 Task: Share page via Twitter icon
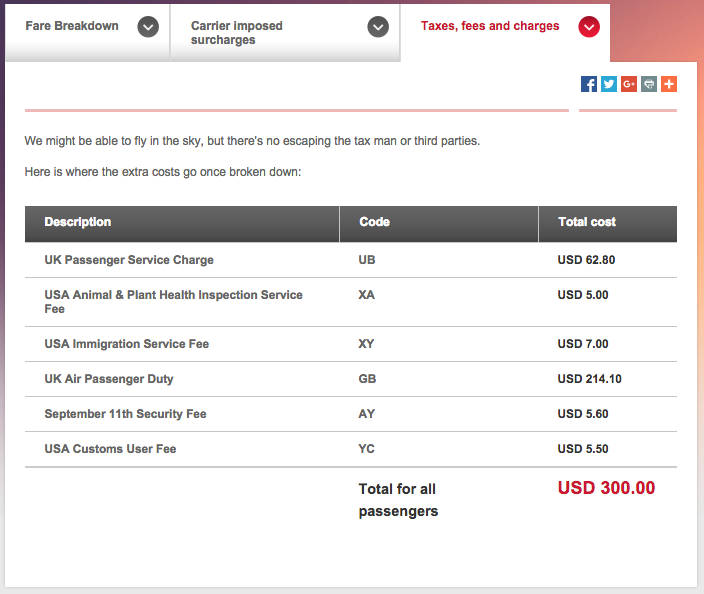pos(609,84)
